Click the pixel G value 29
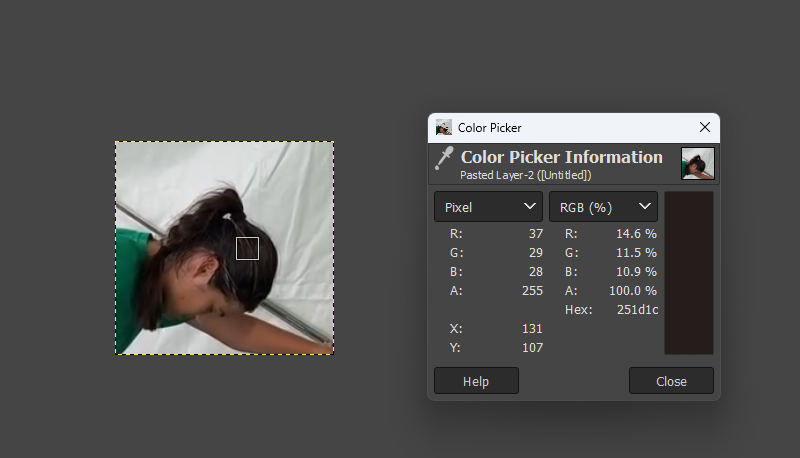800x458 pixels. coord(536,253)
